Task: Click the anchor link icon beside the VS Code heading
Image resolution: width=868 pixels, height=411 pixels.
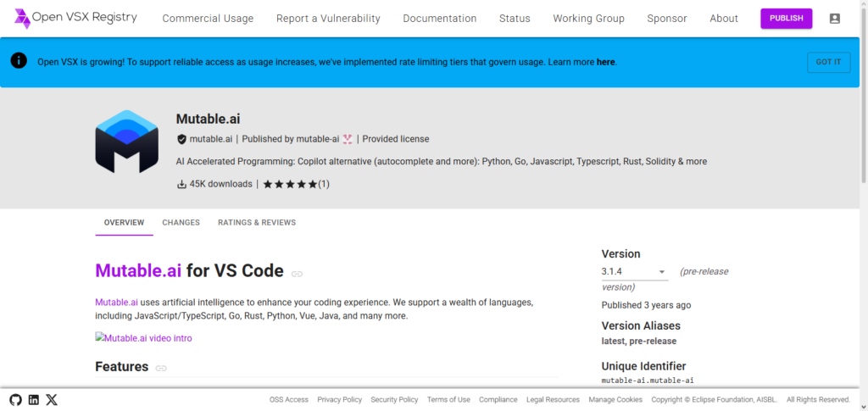Action: pyautogui.click(x=298, y=273)
